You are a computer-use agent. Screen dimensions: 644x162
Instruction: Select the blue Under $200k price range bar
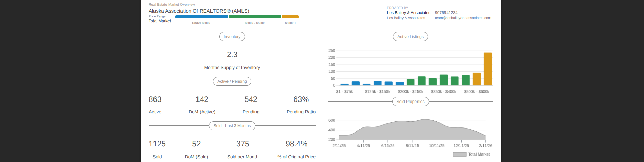(x=201, y=17)
